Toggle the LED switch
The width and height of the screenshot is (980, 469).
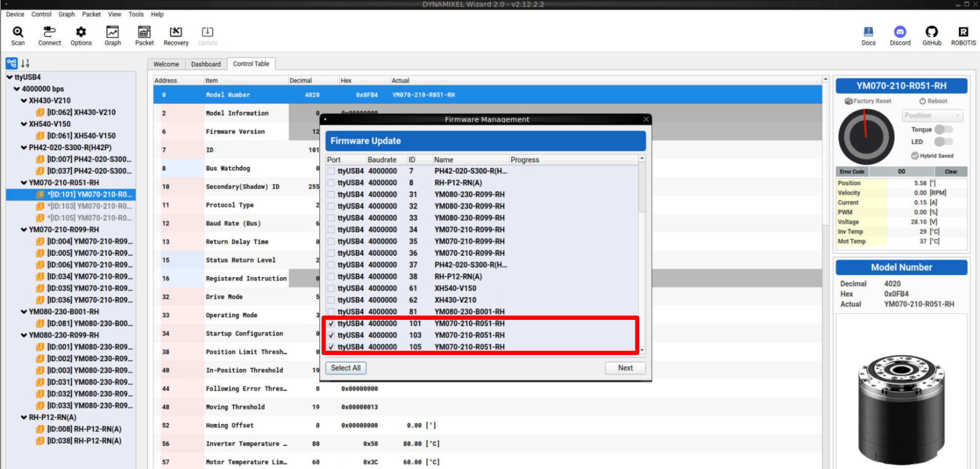point(943,142)
